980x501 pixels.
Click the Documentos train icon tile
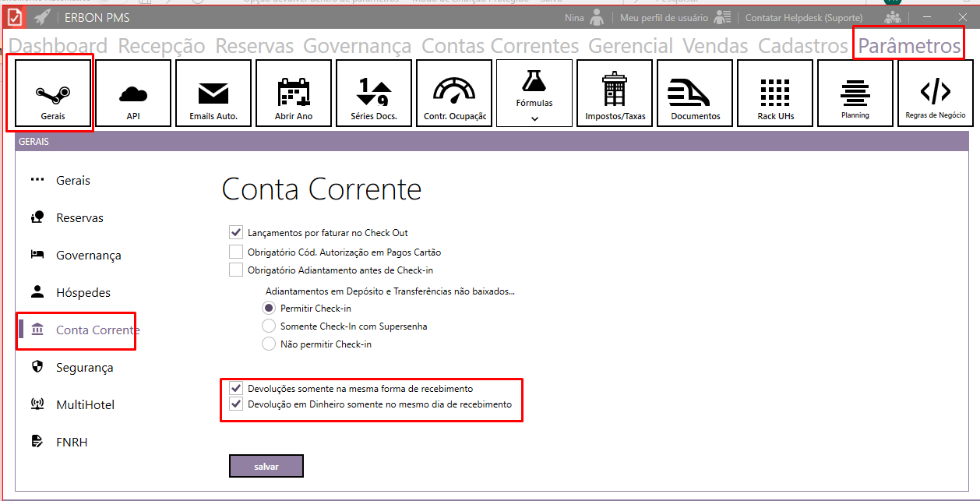click(x=695, y=93)
